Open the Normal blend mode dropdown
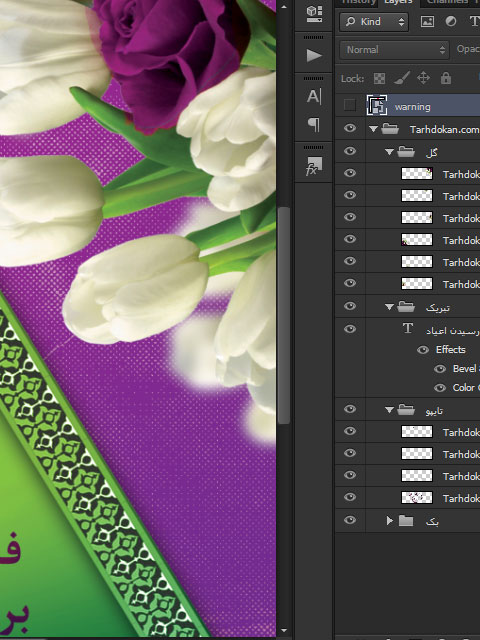Screen dimensions: 480x640 point(394,50)
